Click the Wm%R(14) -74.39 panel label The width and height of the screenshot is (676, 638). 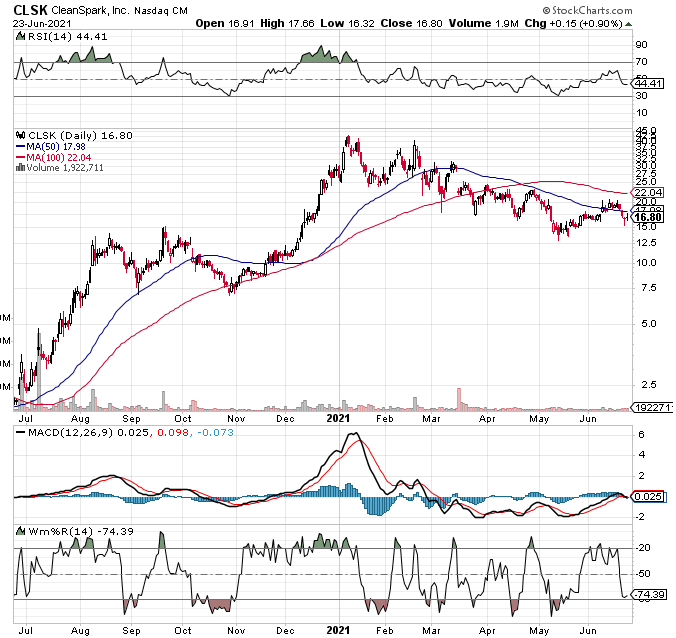tap(81, 531)
